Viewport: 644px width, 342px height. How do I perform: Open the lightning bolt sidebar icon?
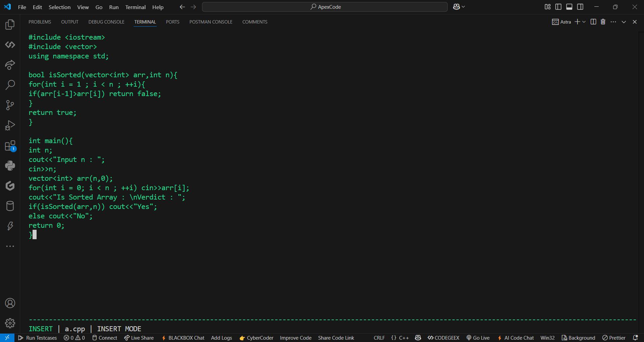(x=10, y=226)
